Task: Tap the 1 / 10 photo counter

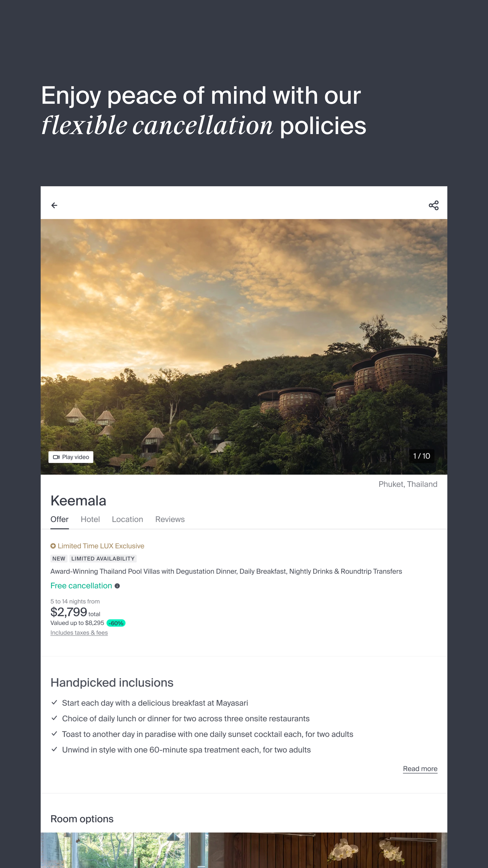Action: [421, 456]
